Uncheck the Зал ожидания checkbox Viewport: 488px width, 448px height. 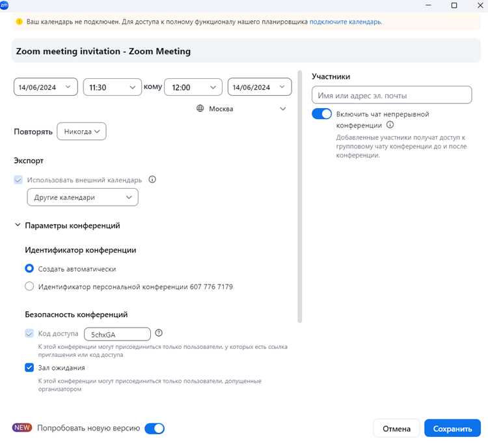tap(29, 368)
